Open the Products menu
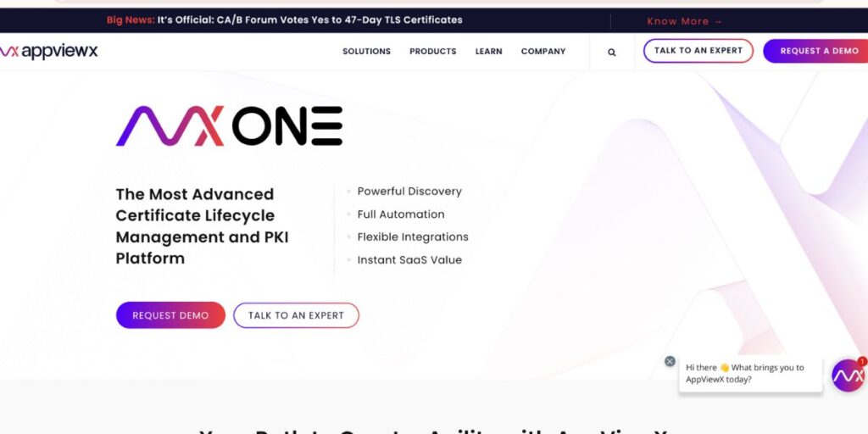 click(x=432, y=52)
